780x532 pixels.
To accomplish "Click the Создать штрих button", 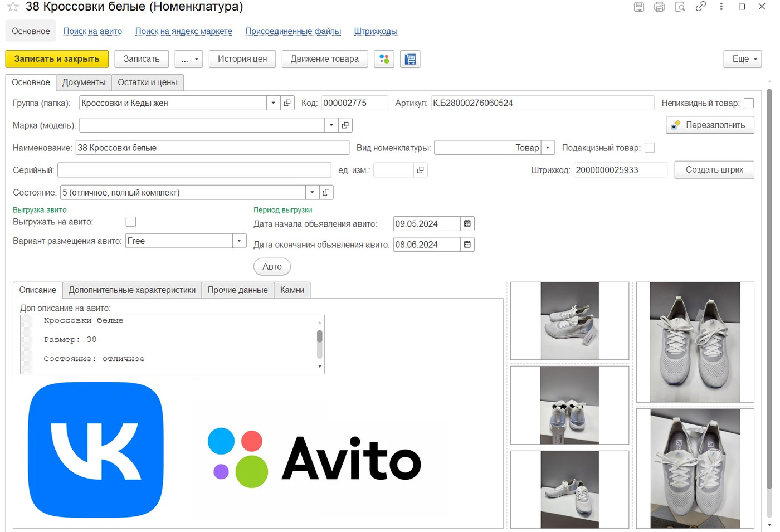I will point(714,170).
